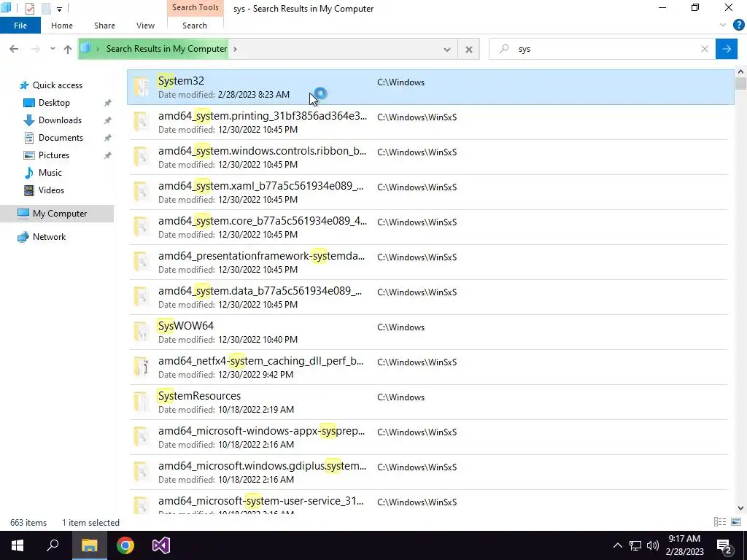This screenshot has height=560, width=747.
Task: Open Explorer help question mark icon
Action: pyautogui.click(x=738, y=26)
